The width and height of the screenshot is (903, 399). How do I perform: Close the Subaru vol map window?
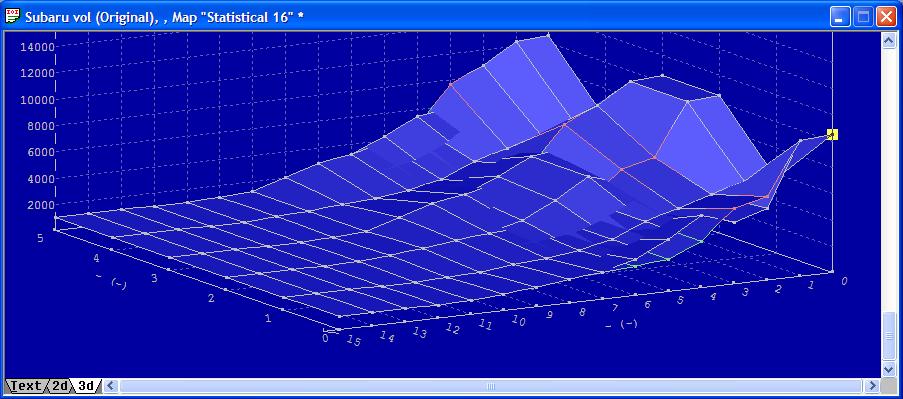point(886,17)
